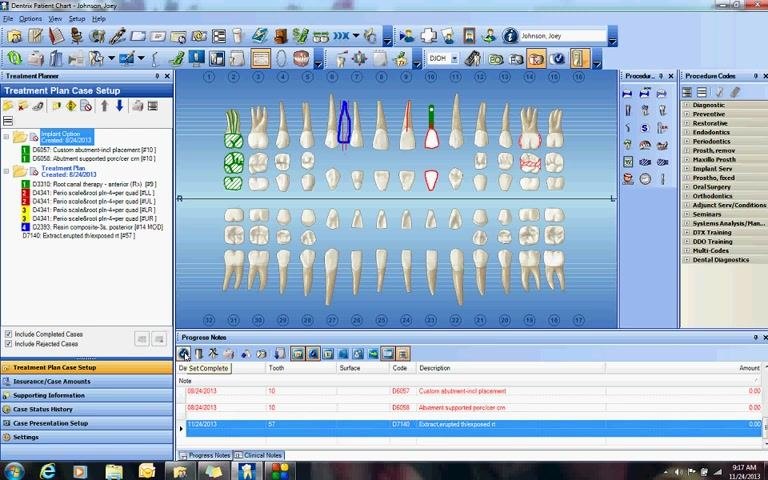The image size is (768, 480).
Task: Toggle the highlighted door-shaped icon in chart toolbar
Action: point(579,59)
